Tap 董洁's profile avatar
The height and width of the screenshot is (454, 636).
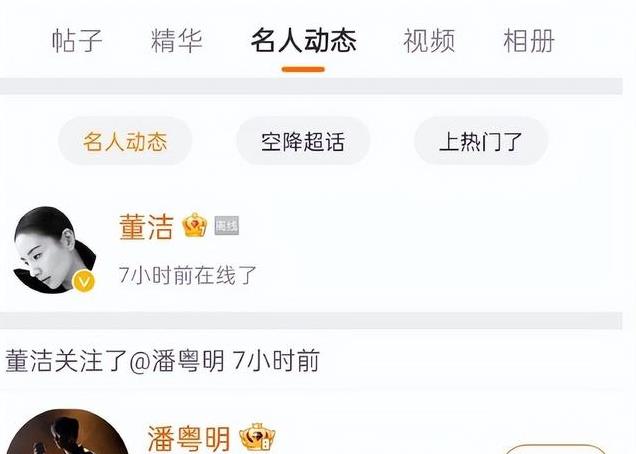pyautogui.click(x=55, y=250)
